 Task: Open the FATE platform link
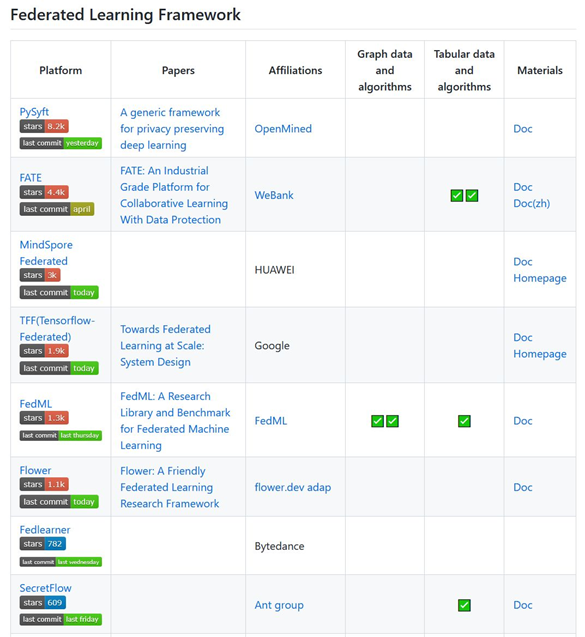[30, 178]
